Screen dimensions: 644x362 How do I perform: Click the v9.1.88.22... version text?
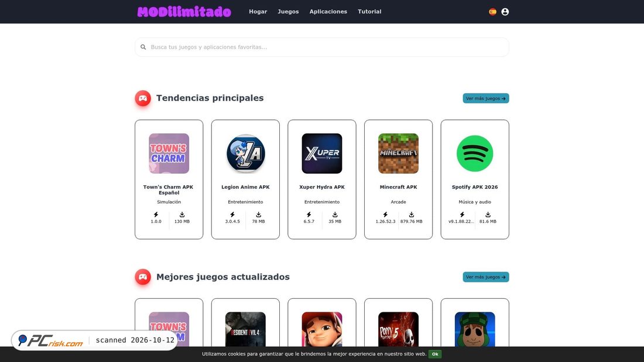pos(461,222)
